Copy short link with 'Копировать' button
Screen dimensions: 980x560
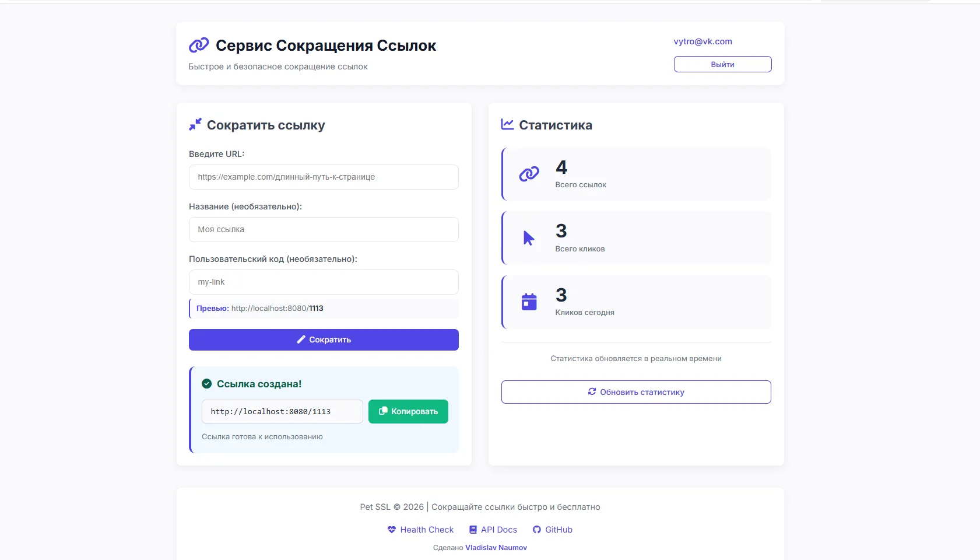point(408,411)
